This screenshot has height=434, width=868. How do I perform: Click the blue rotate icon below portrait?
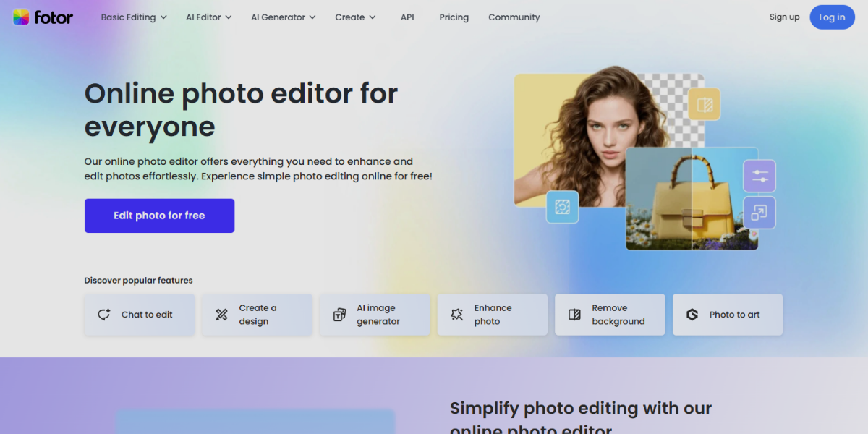pos(562,208)
